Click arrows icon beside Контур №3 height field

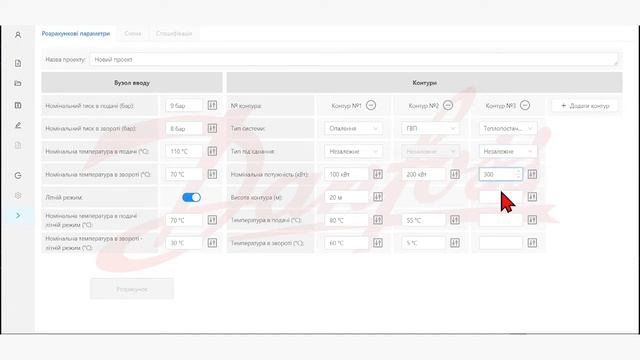click(532, 197)
